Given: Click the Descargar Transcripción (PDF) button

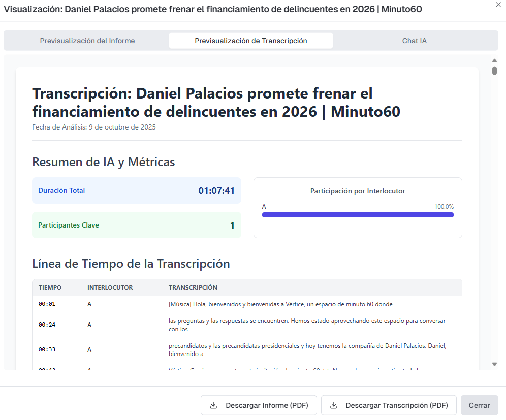Looking at the screenshot, I should [x=389, y=405].
